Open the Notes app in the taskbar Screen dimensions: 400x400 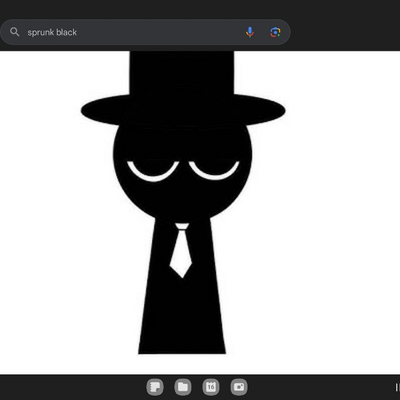(x=155, y=387)
